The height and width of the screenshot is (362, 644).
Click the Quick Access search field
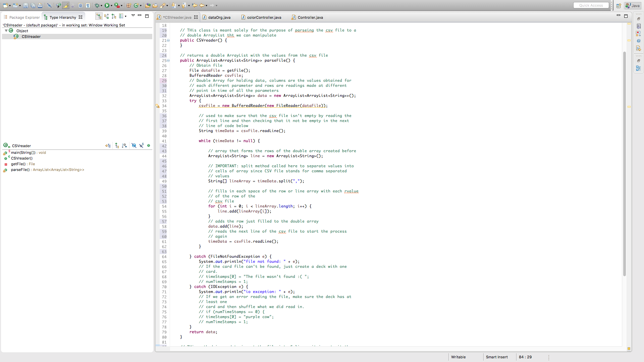click(591, 5)
